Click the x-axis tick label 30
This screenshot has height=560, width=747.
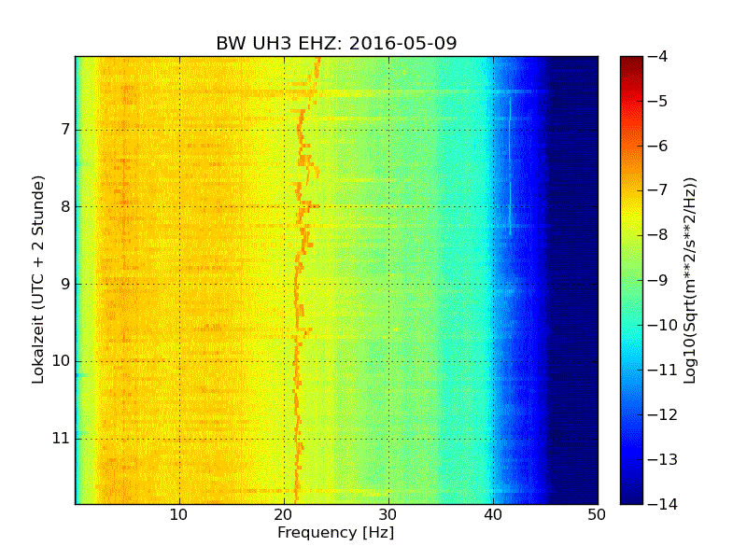(388, 515)
